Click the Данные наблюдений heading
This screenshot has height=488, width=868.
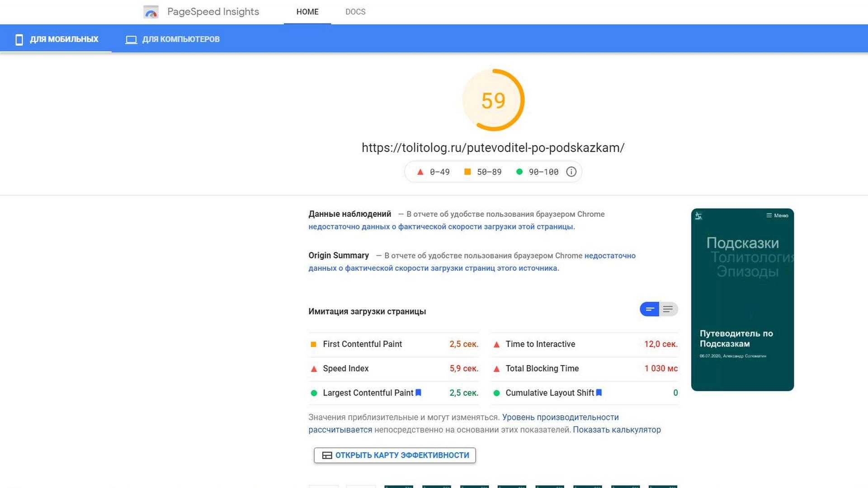(x=350, y=214)
